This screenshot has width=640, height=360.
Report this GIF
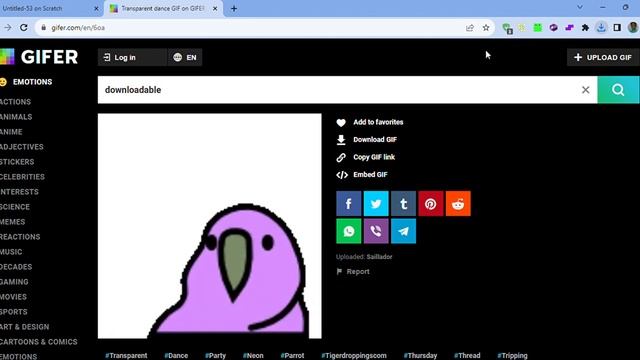point(353,271)
